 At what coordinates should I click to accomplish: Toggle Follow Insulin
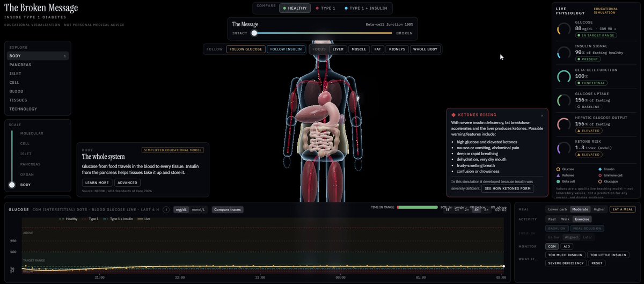tap(286, 49)
